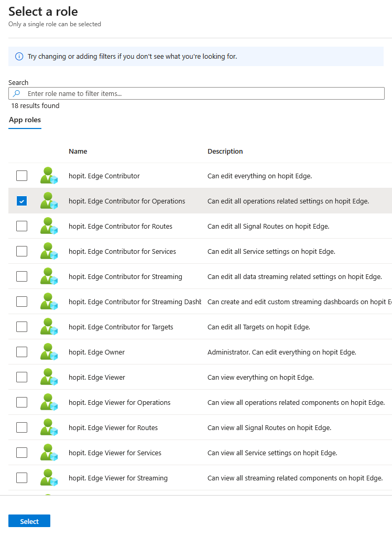Tick the Edge Viewer for Routes checkbox
This screenshot has height=536, width=392.
point(22,427)
